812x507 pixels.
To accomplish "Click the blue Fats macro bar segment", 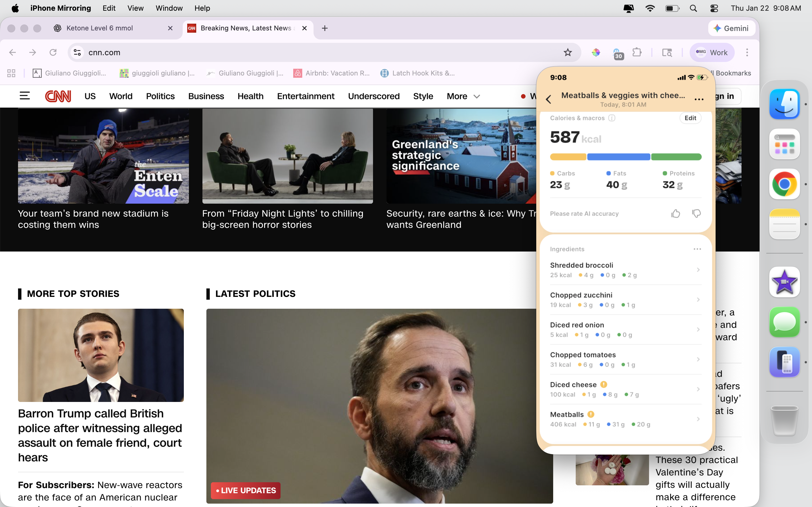I will (x=618, y=157).
